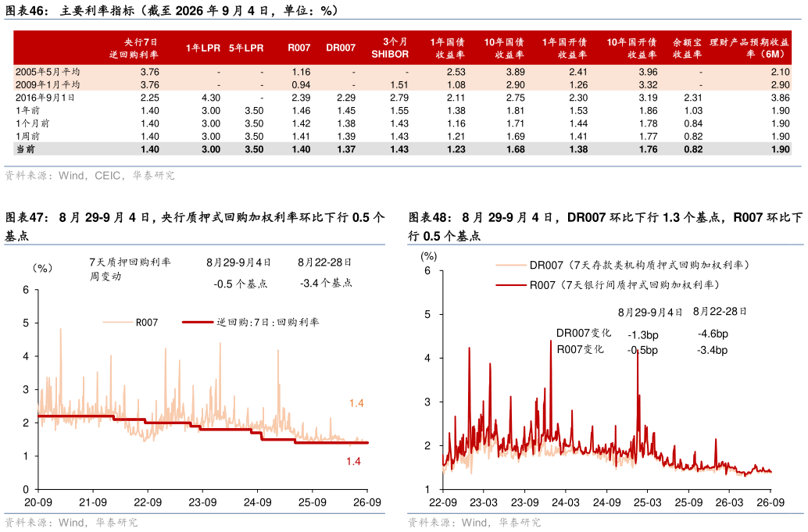Image resolution: width=808 pixels, height=532 pixels.
Task: Click the 10年国开债收益率 column header
Action: coord(631,48)
